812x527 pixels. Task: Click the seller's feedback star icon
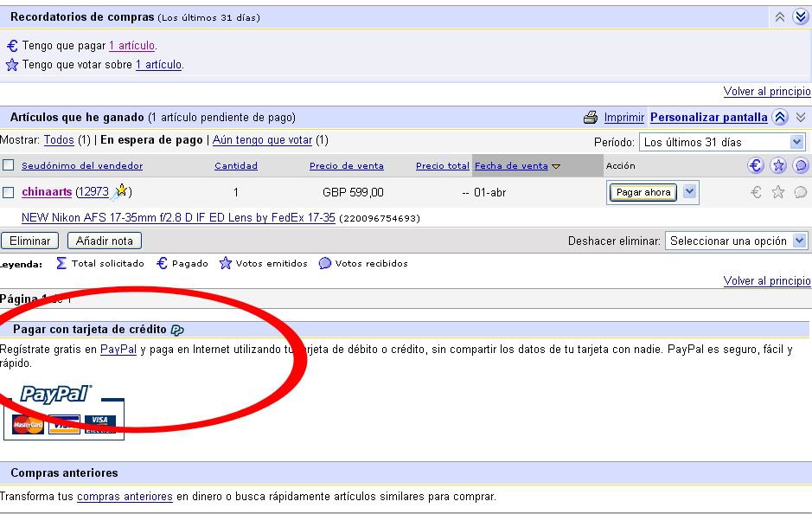[x=121, y=191]
